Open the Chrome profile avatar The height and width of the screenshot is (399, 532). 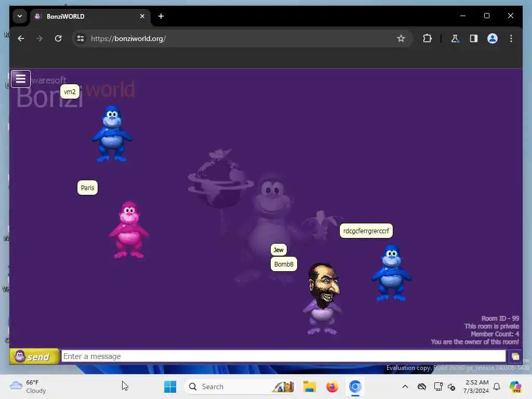(493, 38)
